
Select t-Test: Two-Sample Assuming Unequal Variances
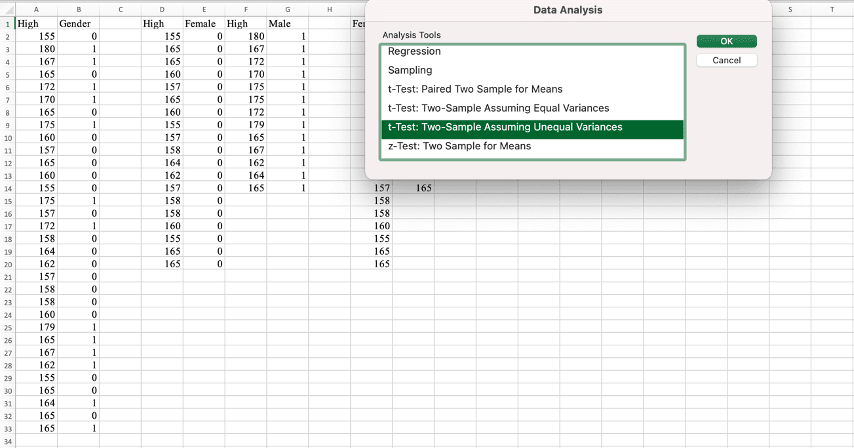pos(532,127)
